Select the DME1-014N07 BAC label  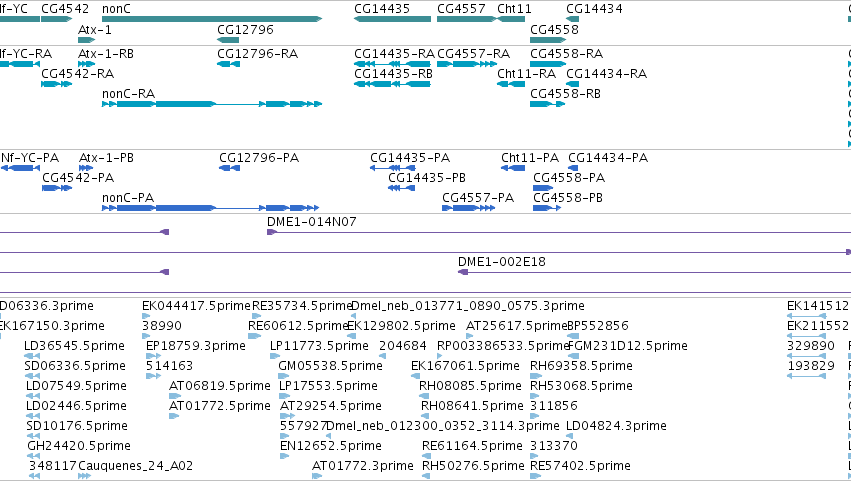(x=312, y=221)
